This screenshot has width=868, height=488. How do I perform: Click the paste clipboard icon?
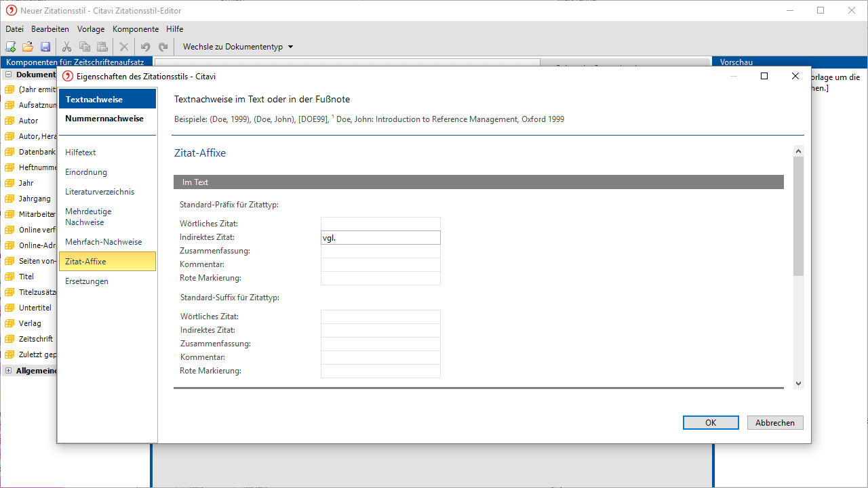tap(102, 47)
